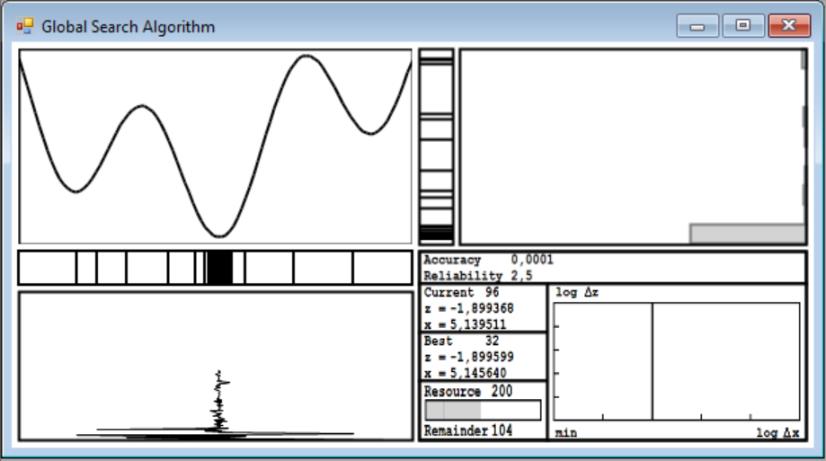826x461 pixels.
Task: Close the Global Search Algorithm window
Action: click(x=789, y=26)
